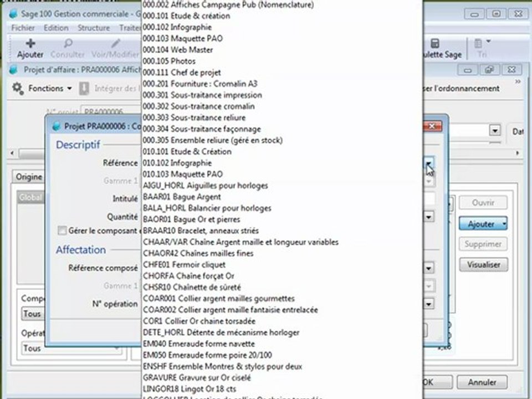The height and width of the screenshot is (399, 532).
Task: Click the Ajouter plus icon in toolbar
Action: [30, 43]
